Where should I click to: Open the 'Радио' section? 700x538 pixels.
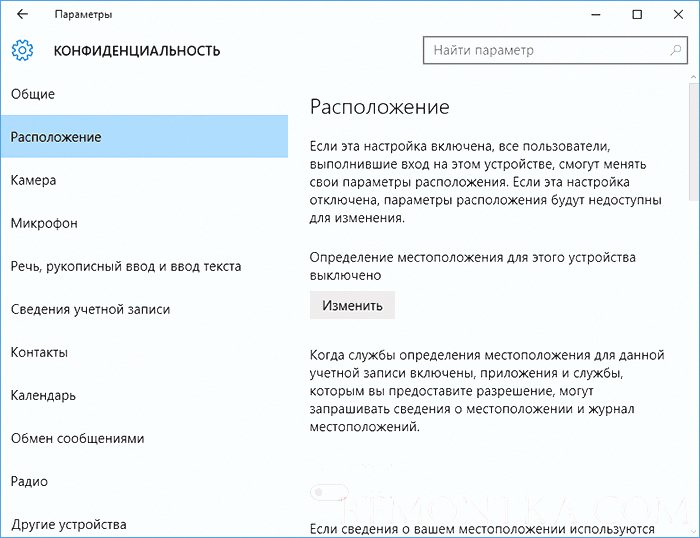tap(144, 481)
